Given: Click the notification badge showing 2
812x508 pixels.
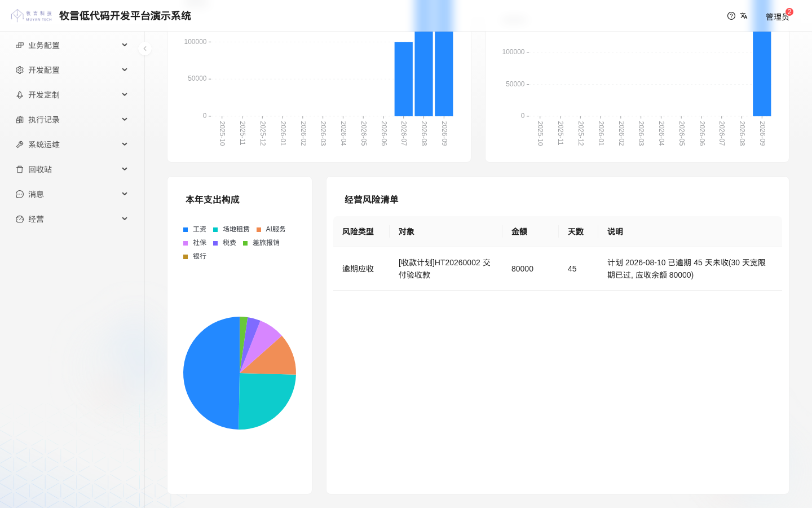Looking at the screenshot, I should click(789, 11).
